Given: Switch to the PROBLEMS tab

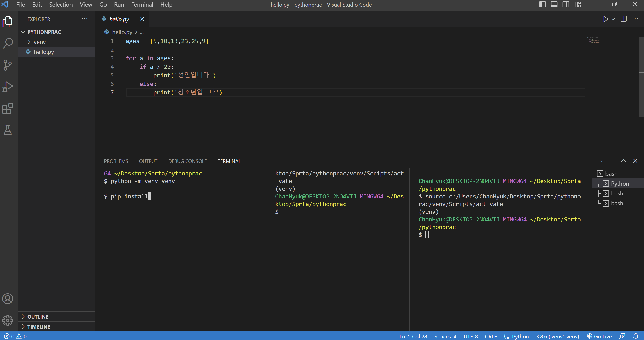Looking at the screenshot, I should point(116,161).
